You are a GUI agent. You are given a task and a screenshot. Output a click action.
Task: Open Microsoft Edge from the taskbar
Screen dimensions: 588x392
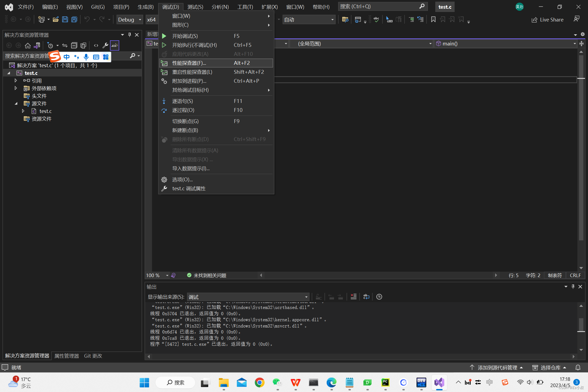(x=332, y=382)
